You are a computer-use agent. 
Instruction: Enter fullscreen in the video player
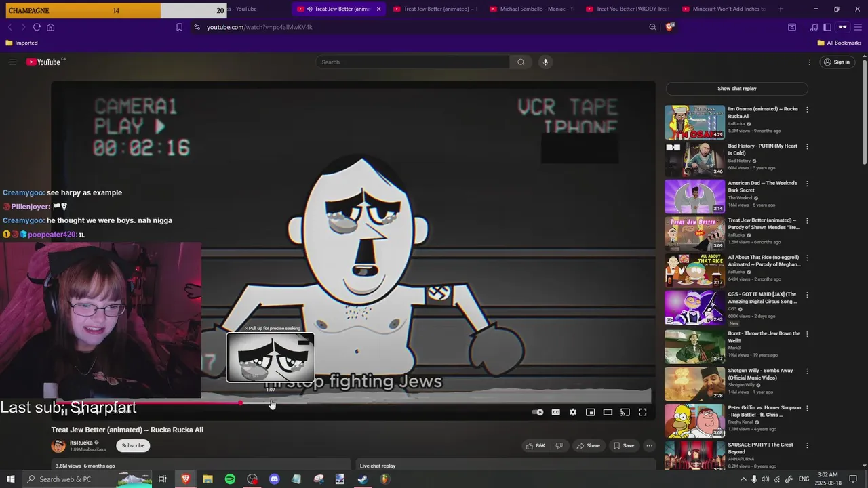(643, 412)
